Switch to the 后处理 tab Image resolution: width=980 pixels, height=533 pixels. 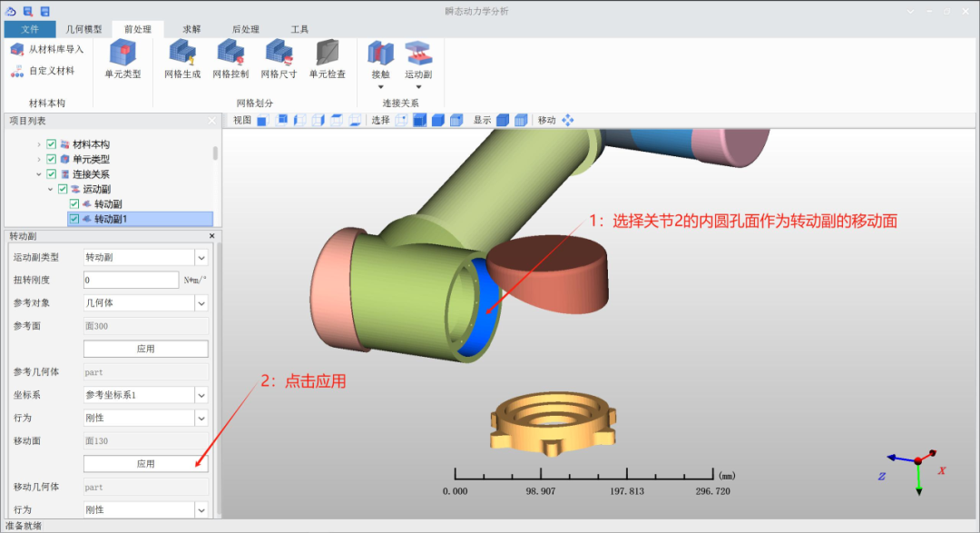(245, 29)
